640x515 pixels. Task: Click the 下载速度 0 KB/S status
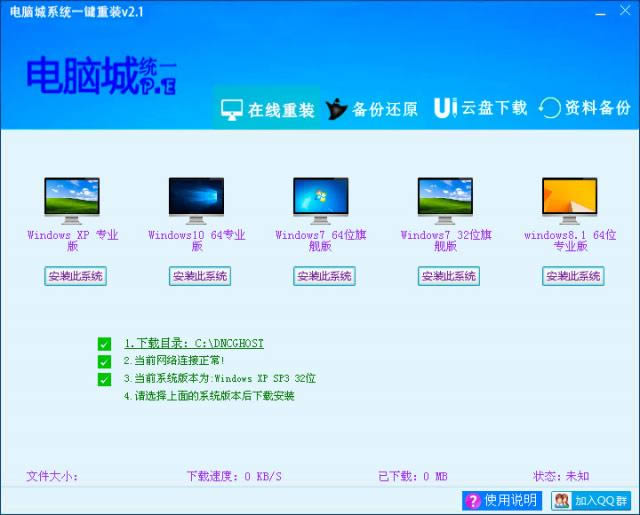click(x=234, y=476)
